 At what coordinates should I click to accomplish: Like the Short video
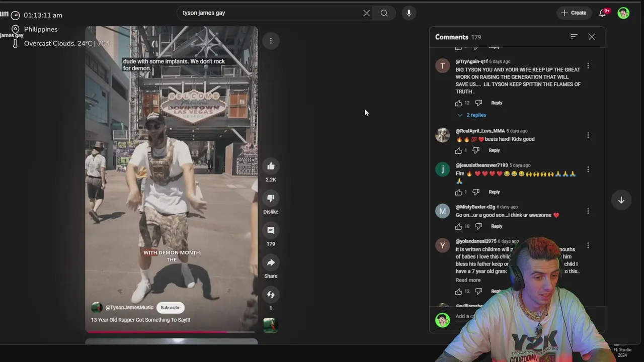point(271,166)
